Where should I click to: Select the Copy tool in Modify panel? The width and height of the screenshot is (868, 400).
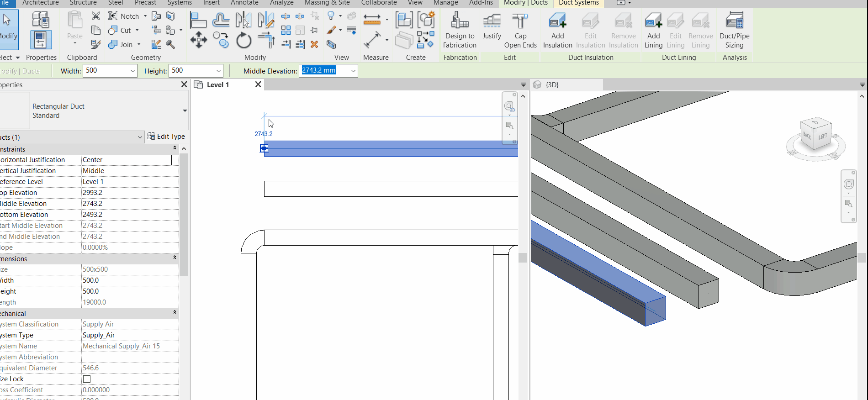221,40
